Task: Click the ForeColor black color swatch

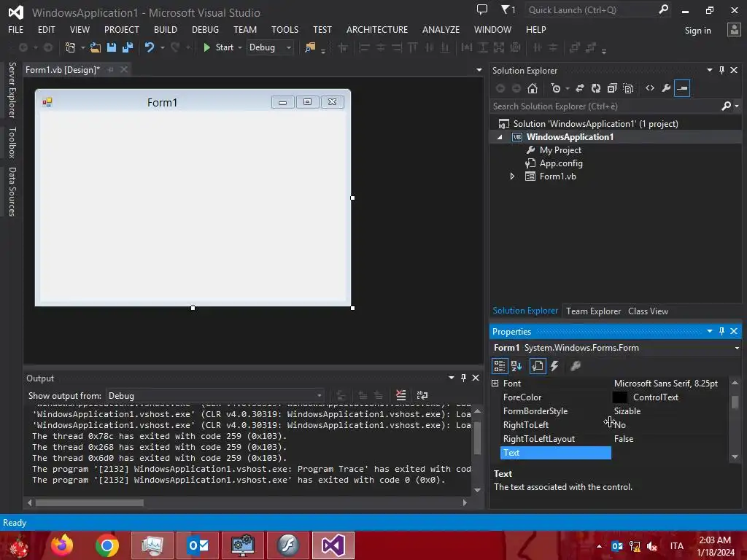Action: pos(620,397)
